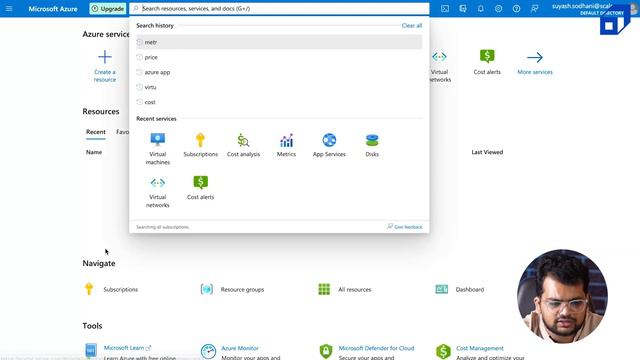Open Cost Management tool
Image resolution: width=640 pixels, height=360 pixels.
tap(480, 348)
